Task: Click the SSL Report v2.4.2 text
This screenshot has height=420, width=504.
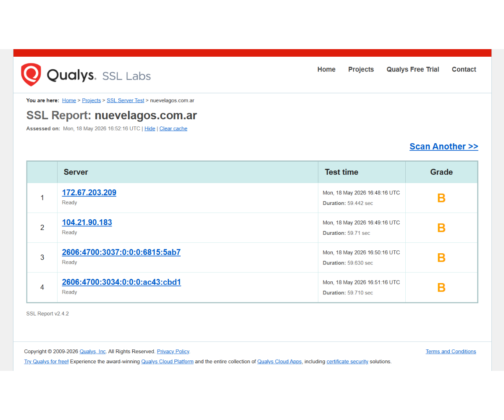Action: tap(47, 314)
